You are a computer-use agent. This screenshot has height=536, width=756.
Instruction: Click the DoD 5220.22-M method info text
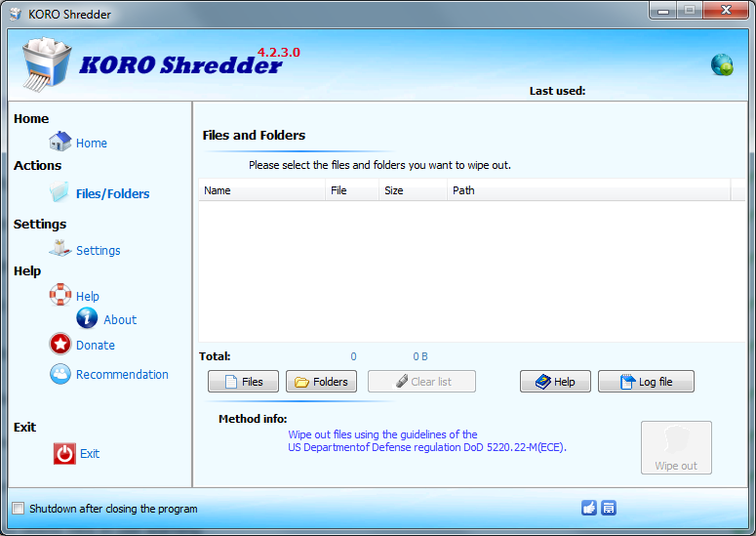(x=427, y=441)
